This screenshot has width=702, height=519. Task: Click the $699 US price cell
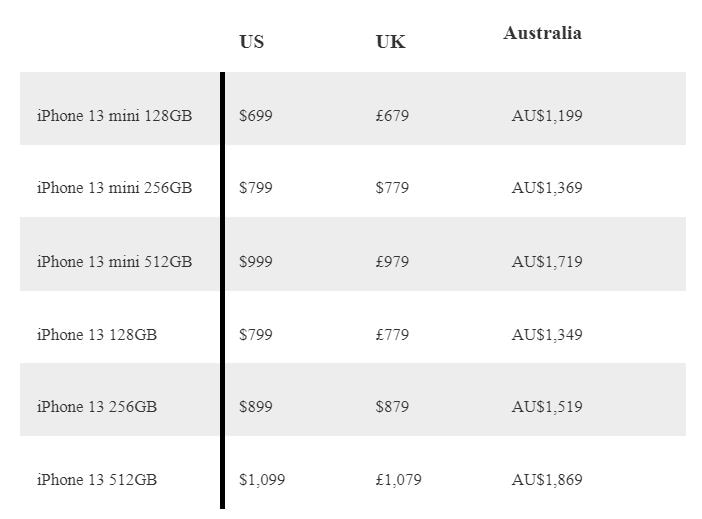255,115
